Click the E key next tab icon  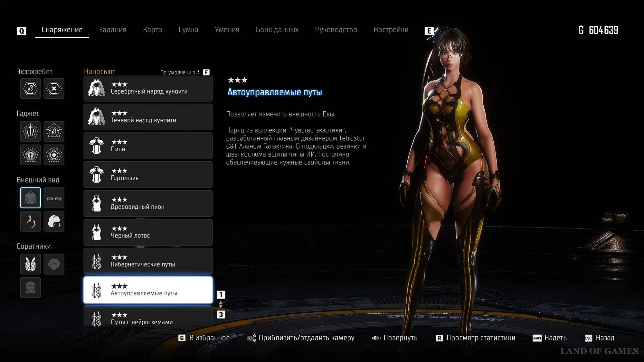click(429, 31)
